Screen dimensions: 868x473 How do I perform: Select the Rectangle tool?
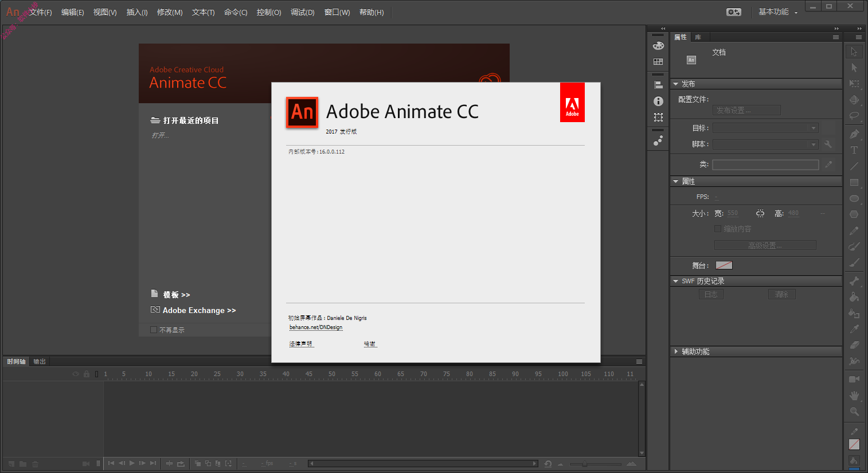pos(854,182)
